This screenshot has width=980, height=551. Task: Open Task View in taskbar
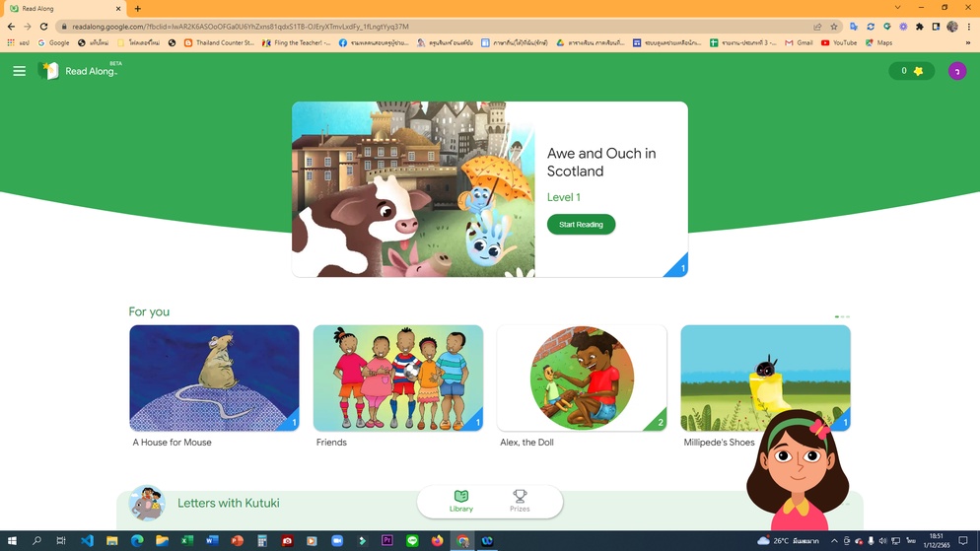click(x=60, y=540)
